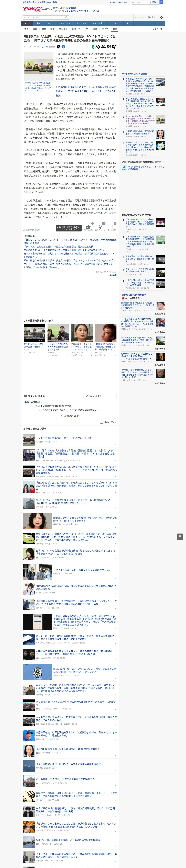Screen dimensions: 186x868
Task: Click the blue web search button in header
Action: (162, 2)
